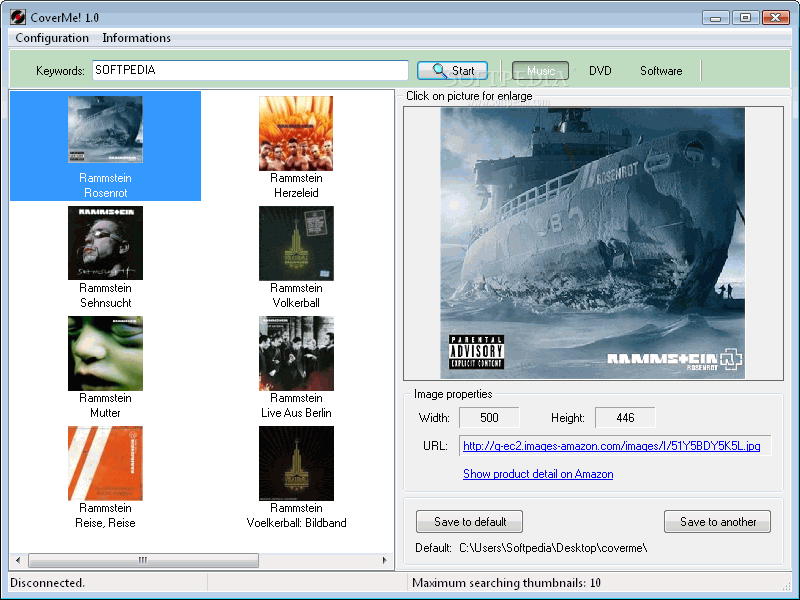Select the DVD category
The height and width of the screenshot is (600, 800).
(x=600, y=70)
